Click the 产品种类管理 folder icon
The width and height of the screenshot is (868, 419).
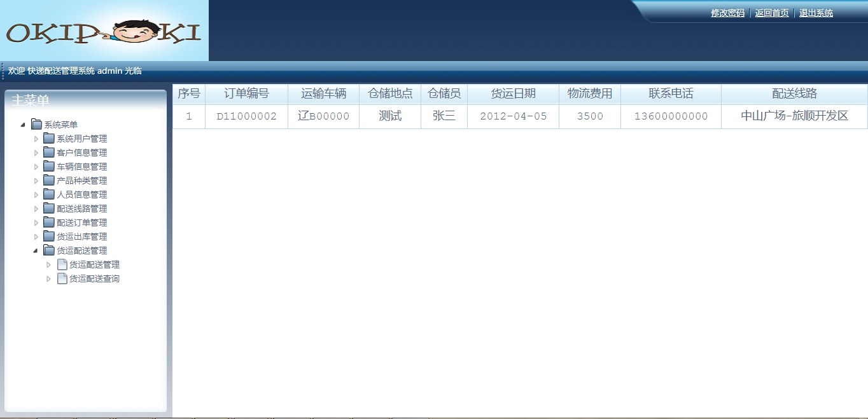tap(49, 181)
